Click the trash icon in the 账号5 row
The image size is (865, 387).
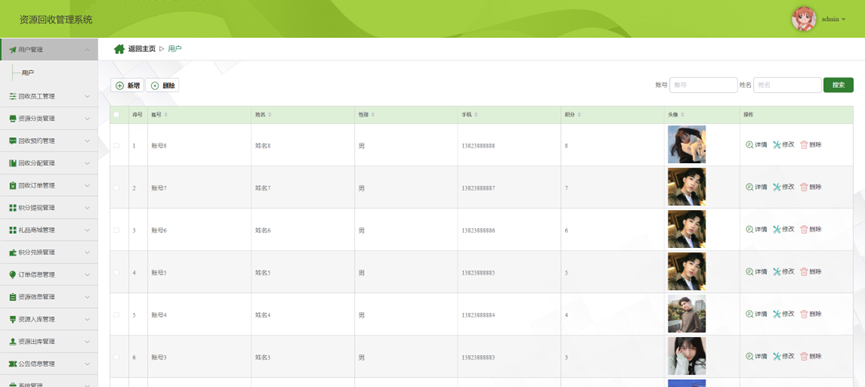pos(804,272)
